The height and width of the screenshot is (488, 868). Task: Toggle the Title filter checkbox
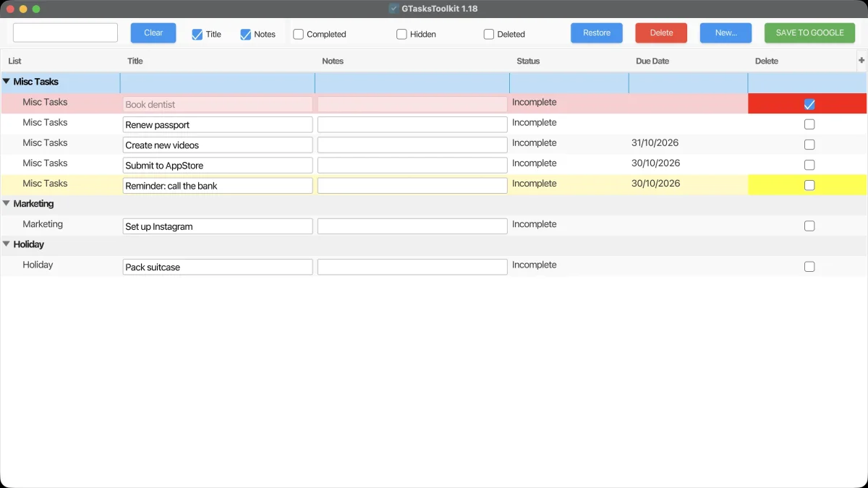point(197,34)
